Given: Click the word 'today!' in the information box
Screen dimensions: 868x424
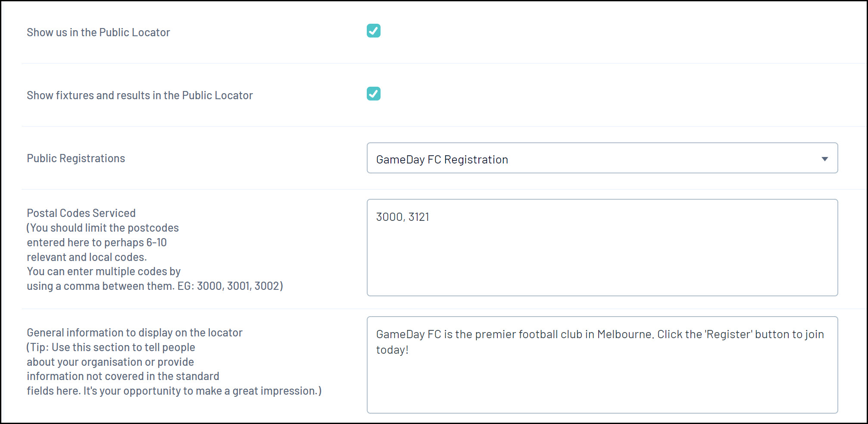Looking at the screenshot, I should [392, 350].
